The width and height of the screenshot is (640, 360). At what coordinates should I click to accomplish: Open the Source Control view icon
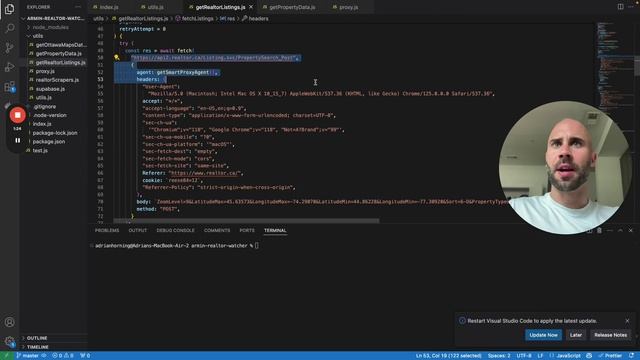pyautogui.click(x=9, y=48)
